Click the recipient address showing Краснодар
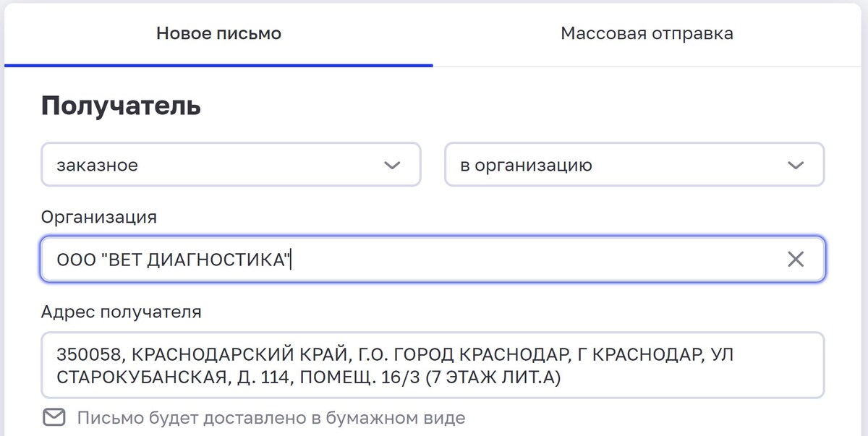Screen dimensions: 868x436 433,365
